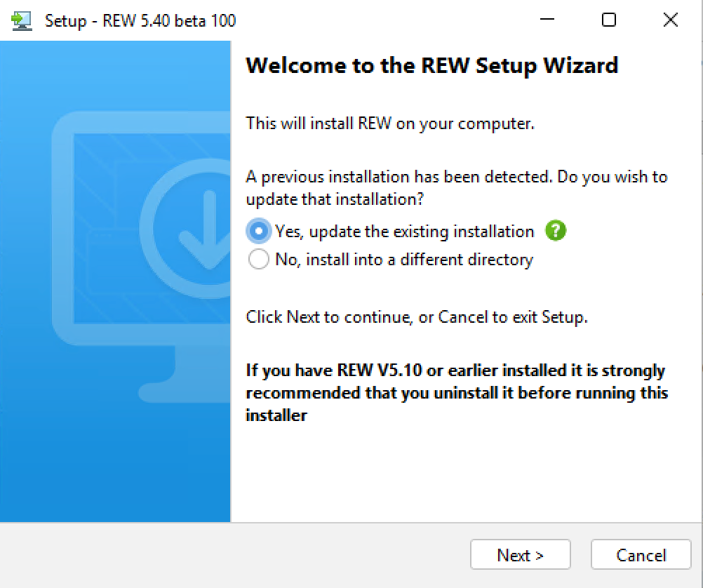The height and width of the screenshot is (588, 703).
Task: Click the "Welcome to the REW Setup Wizard" heading
Action: pos(432,66)
